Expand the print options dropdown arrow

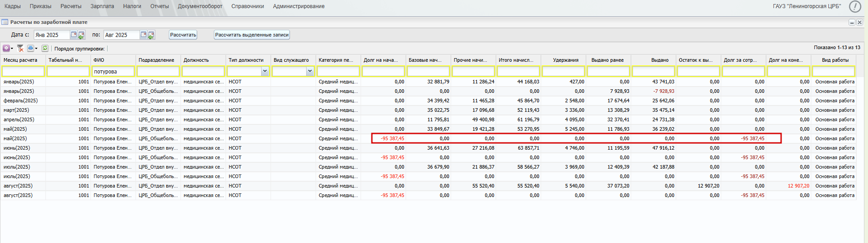pos(36,49)
